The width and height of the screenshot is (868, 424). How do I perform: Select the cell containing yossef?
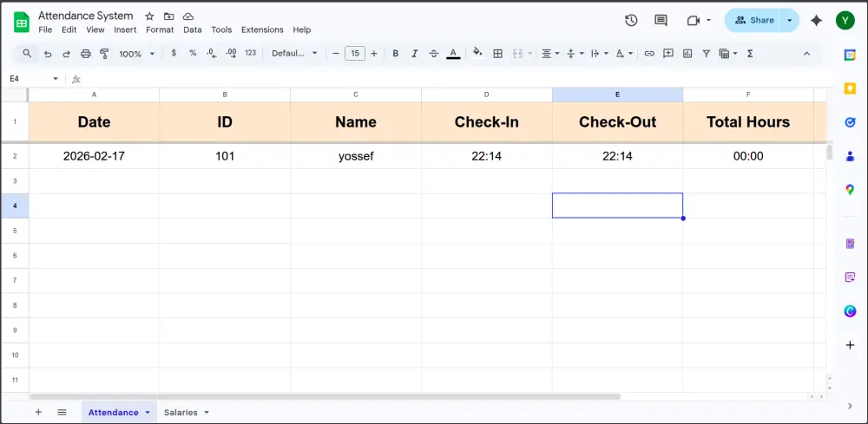click(x=356, y=156)
